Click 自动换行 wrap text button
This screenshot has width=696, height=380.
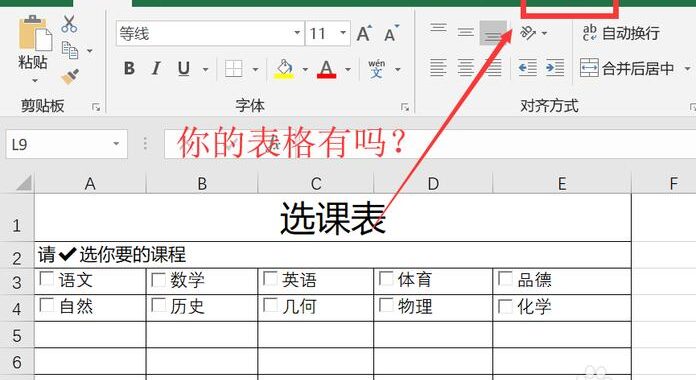[x=621, y=33]
